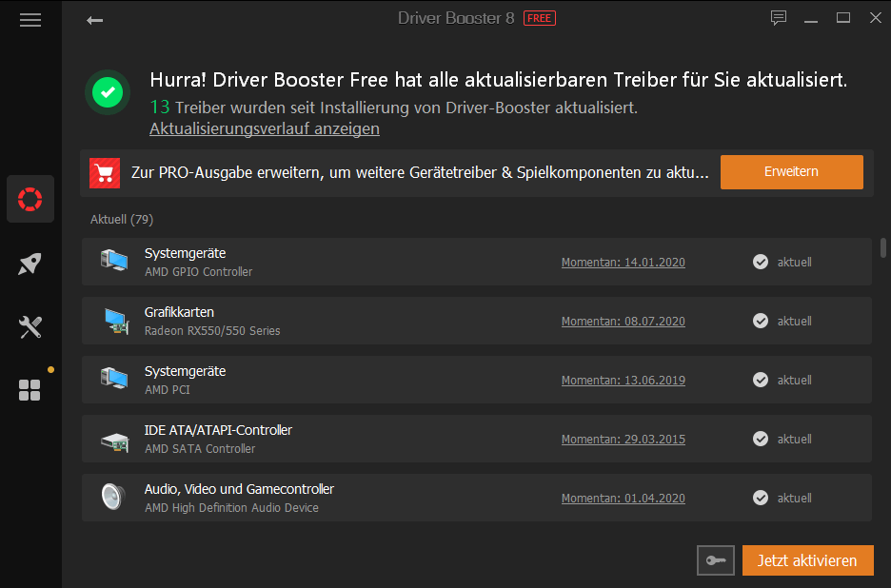Maximize the Driver Booster window
Screen dimensions: 891x588
pos(843,18)
